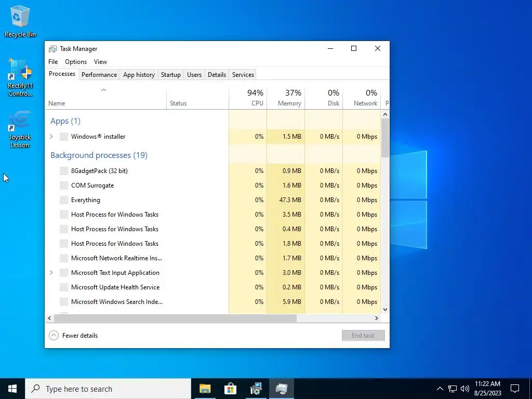Click the Task Manager title bar icon
The height and width of the screenshot is (399, 532).
coord(52,49)
